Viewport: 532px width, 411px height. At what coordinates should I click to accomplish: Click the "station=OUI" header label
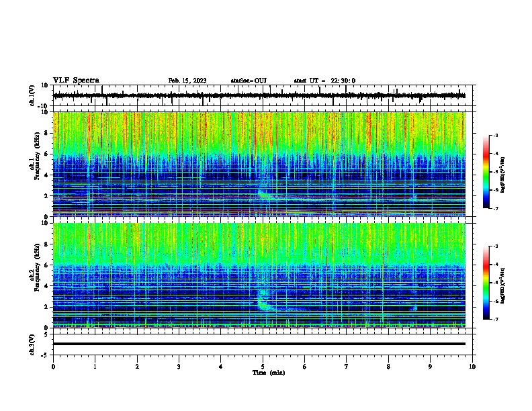coord(249,81)
